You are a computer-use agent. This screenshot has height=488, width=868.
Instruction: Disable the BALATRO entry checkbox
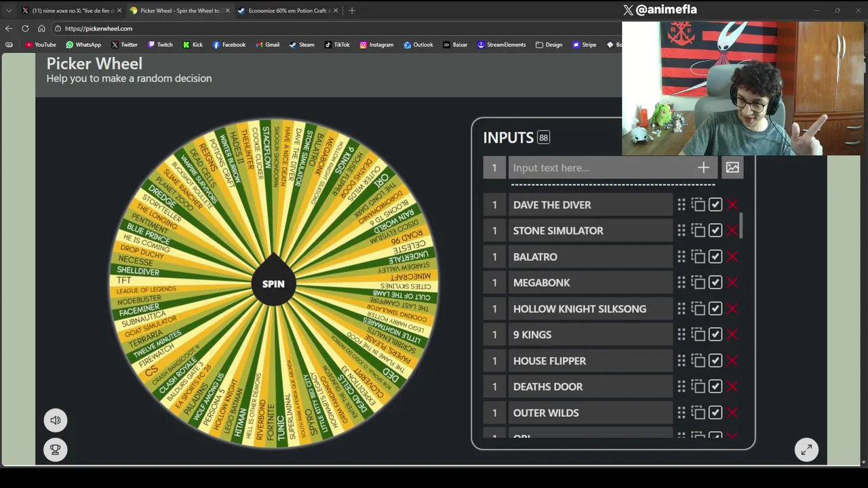(x=715, y=257)
